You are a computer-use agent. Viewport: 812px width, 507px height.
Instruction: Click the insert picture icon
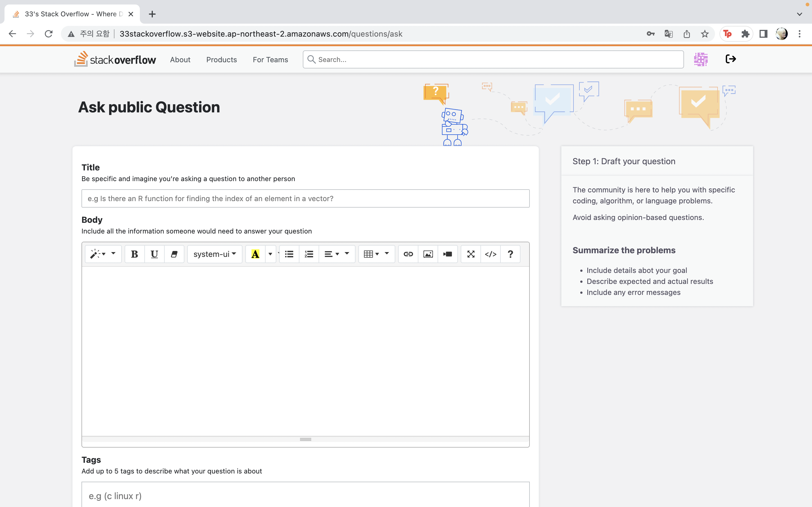[x=428, y=254]
